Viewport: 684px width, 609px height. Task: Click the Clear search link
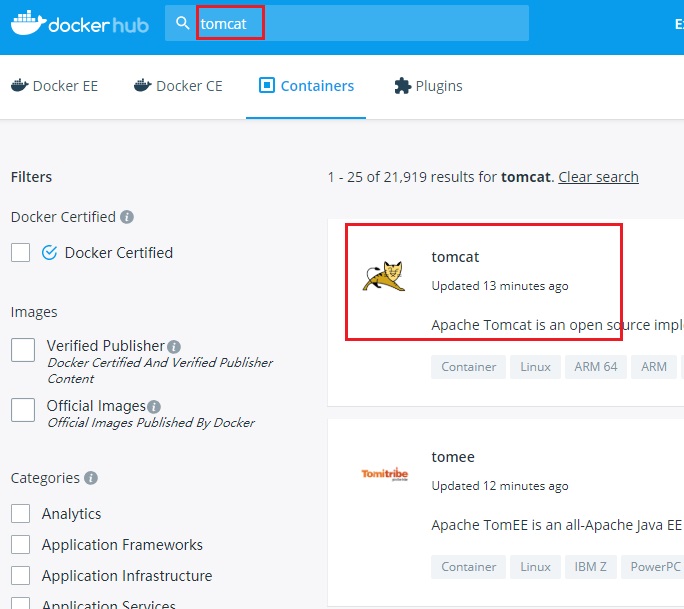[x=598, y=177]
